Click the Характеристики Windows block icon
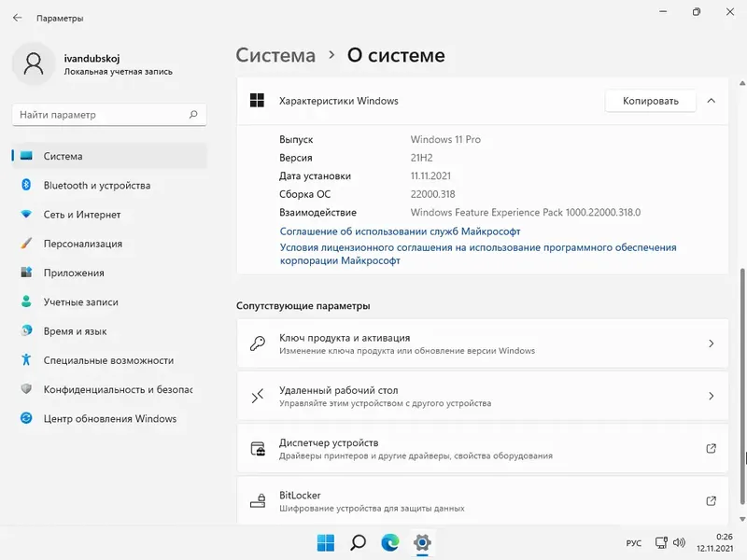 [x=255, y=101]
